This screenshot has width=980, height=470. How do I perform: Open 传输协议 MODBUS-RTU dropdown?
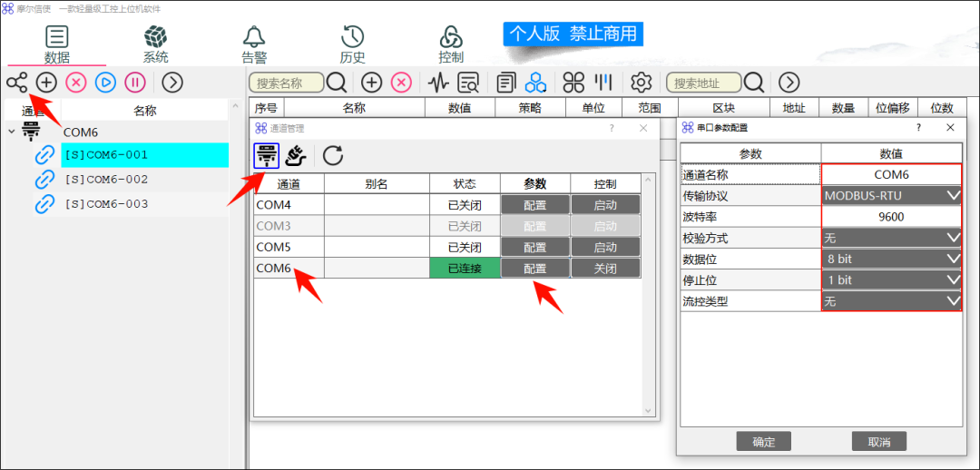(892, 196)
